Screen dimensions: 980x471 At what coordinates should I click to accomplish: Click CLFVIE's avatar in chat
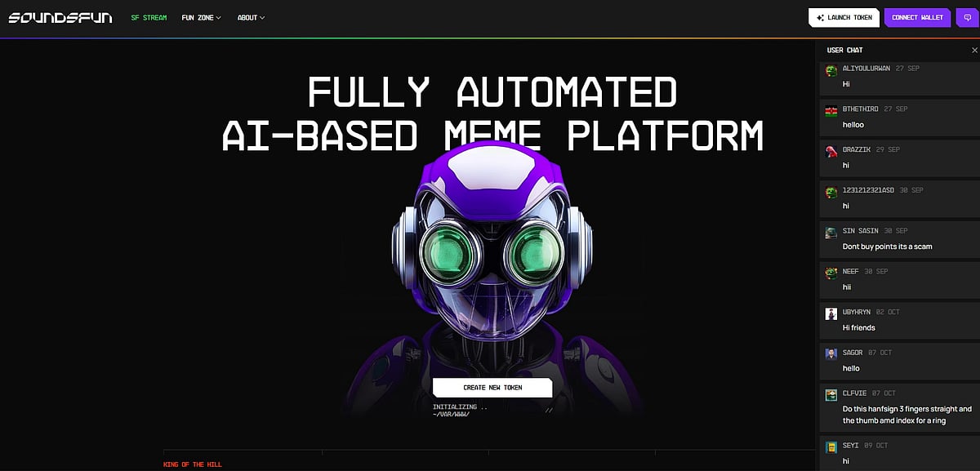click(831, 394)
